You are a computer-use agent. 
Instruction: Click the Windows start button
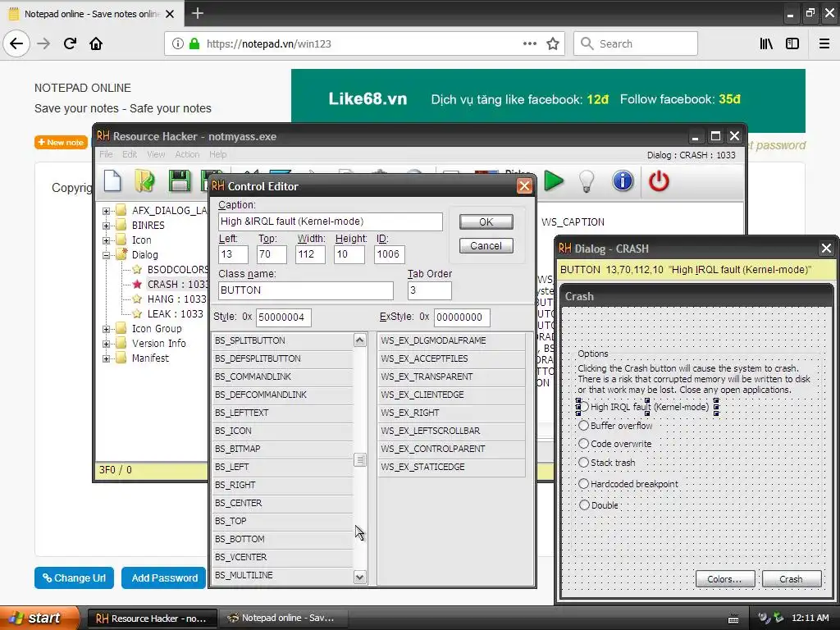click(39, 618)
